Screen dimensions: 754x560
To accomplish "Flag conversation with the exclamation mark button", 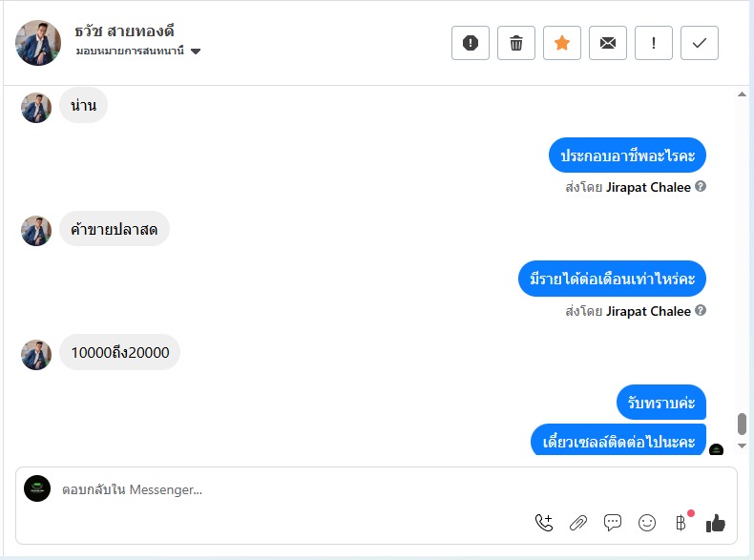I will pyautogui.click(x=654, y=43).
